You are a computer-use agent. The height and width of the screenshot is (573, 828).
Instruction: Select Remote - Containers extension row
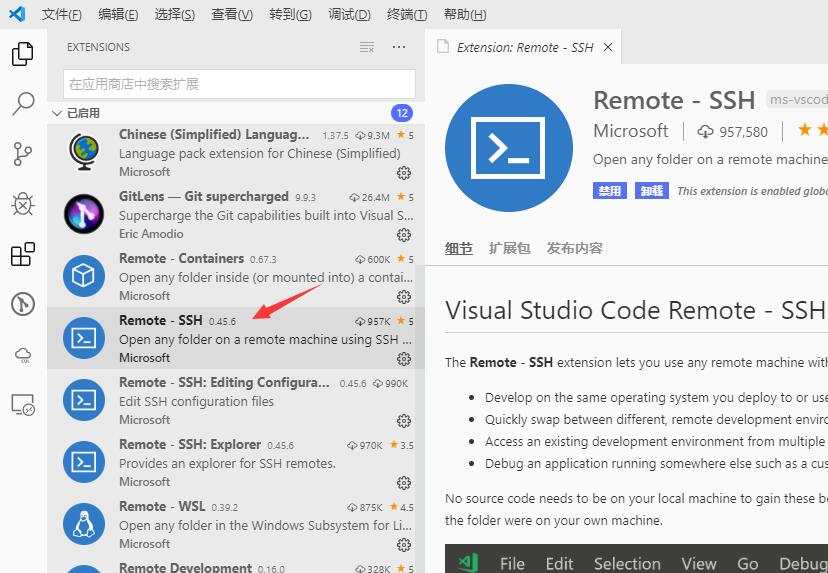coord(236,276)
